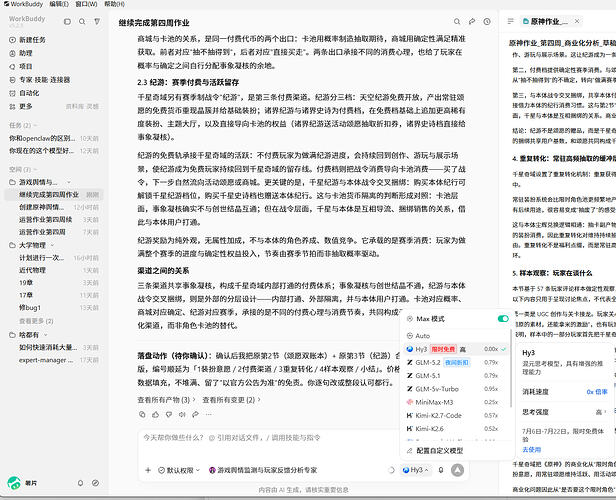Click the filter funnel icon in sidebar
Image resolution: width=616 pixels, height=500 pixels.
coord(97,22)
